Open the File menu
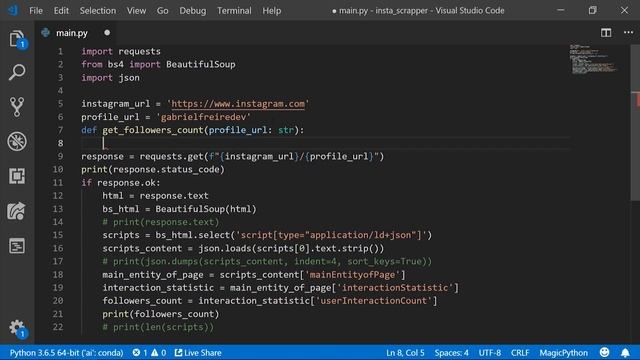This screenshot has width=640, height=360. coord(36,11)
